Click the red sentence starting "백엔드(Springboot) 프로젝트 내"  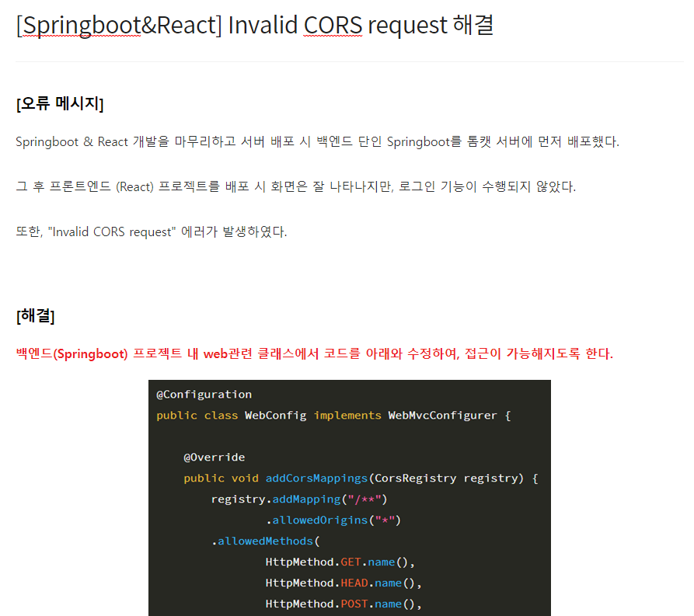314,353
